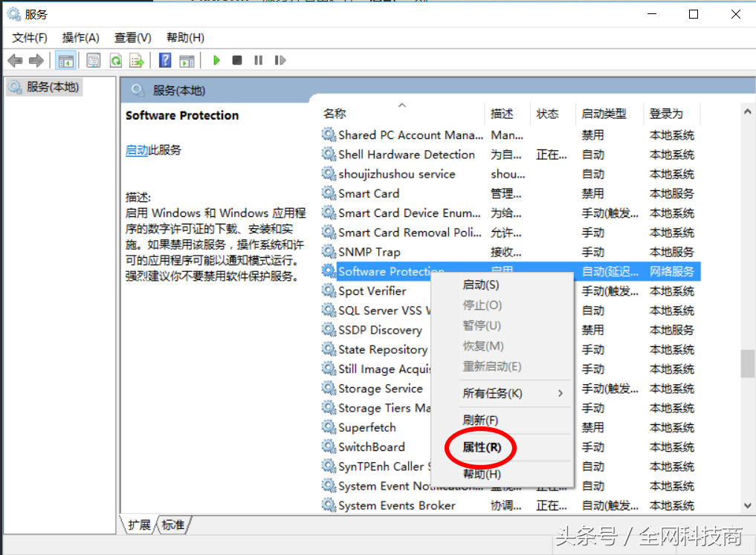The height and width of the screenshot is (555, 756).
Task: Click gear icon of SQL Server VSS service
Action: click(329, 310)
